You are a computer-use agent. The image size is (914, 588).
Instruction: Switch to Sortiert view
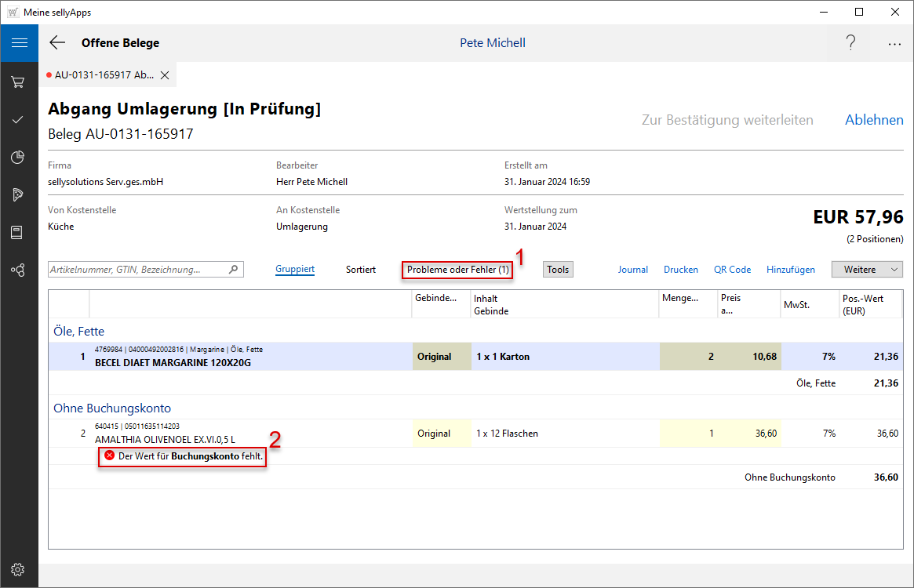point(361,269)
